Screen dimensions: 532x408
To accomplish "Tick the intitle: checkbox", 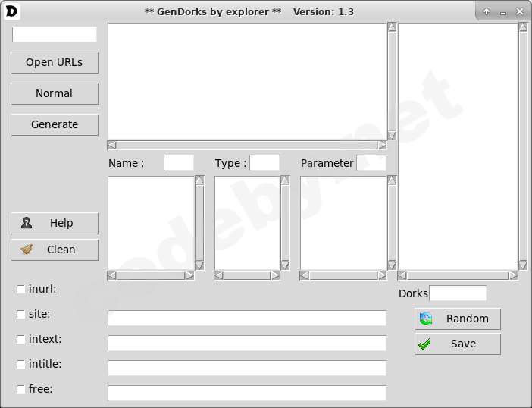I will tap(20, 364).
